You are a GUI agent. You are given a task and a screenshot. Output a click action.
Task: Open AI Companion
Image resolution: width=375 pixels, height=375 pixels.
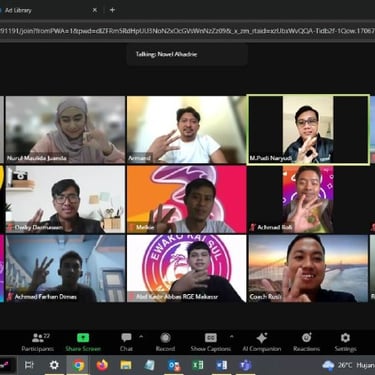[x=262, y=342]
